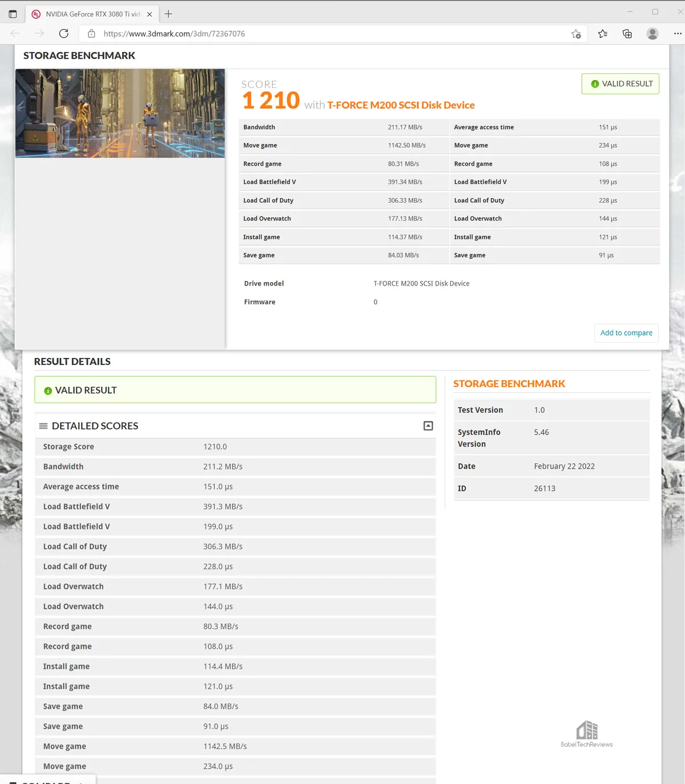The width and height of the screenshot is (685, 784).
Task: Select the Test Version value 1.0
Action: [x=539, y=411]
